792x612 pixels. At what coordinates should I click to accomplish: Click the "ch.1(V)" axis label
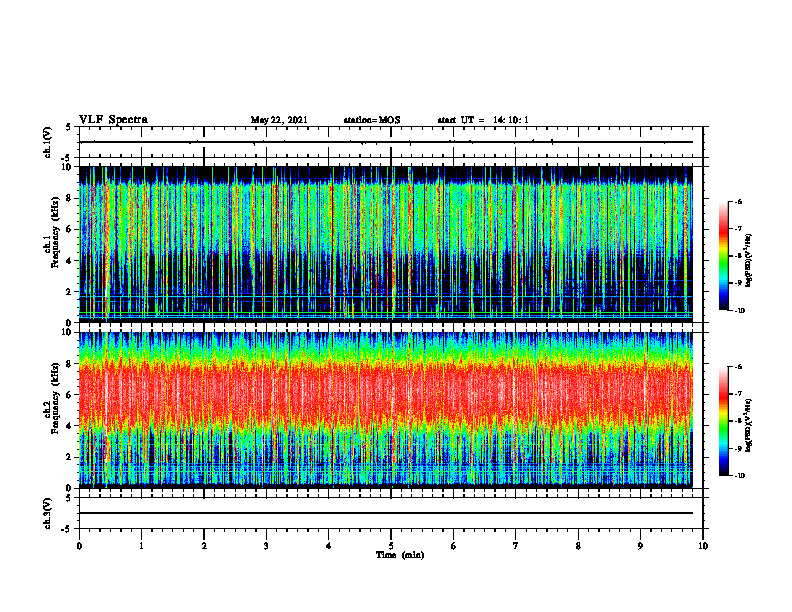tap(48, 142)
